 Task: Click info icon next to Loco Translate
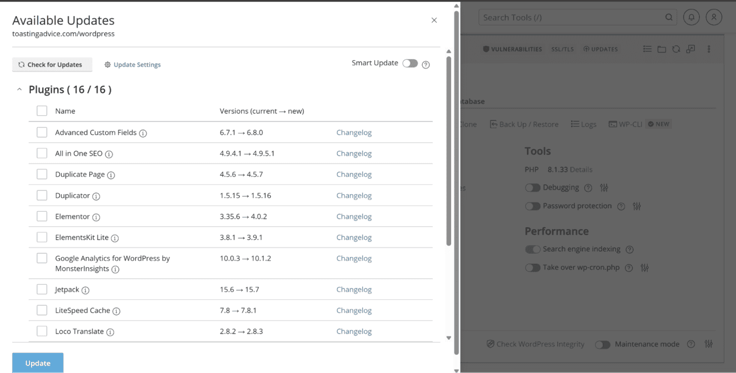(x=110, y=332)
